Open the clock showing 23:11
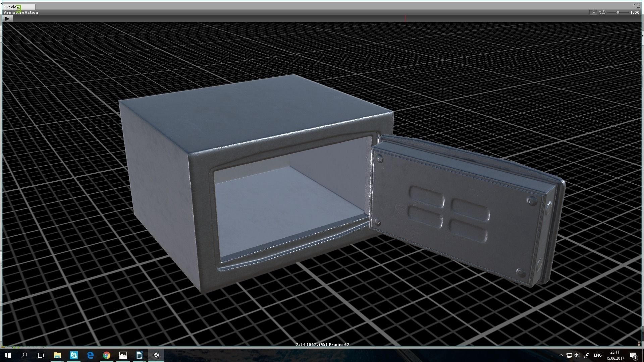 [615, 355]
